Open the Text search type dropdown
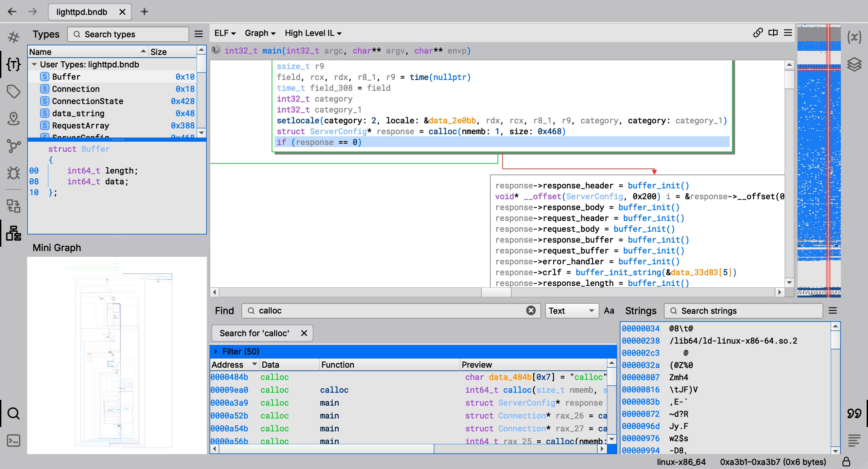This screenshot has height=469, width=868. pyautogui.click(x=572, y=311)
